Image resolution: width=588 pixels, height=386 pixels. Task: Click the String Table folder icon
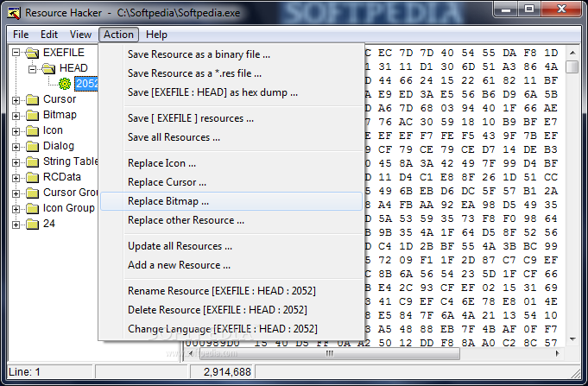tap(32, 161)
